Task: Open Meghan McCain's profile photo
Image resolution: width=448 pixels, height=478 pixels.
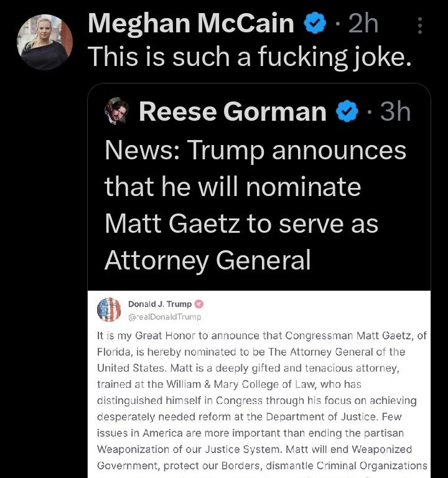Action: click(x=44, y=41)
